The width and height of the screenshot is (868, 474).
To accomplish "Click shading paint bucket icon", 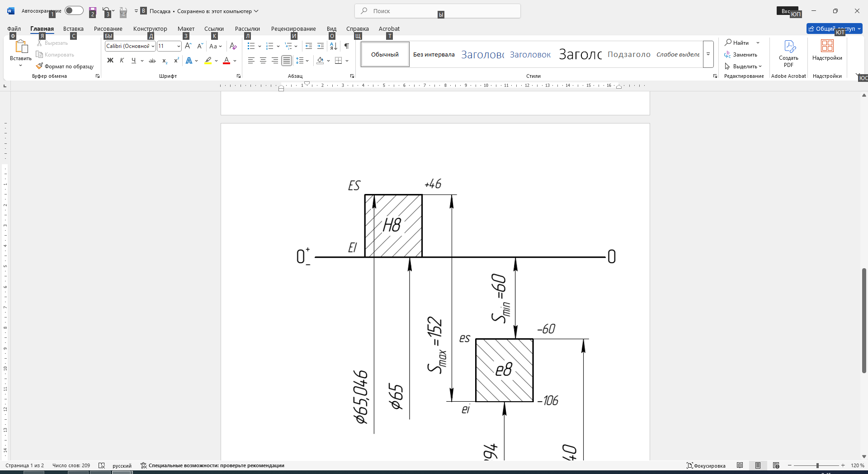I will point(320,60).
